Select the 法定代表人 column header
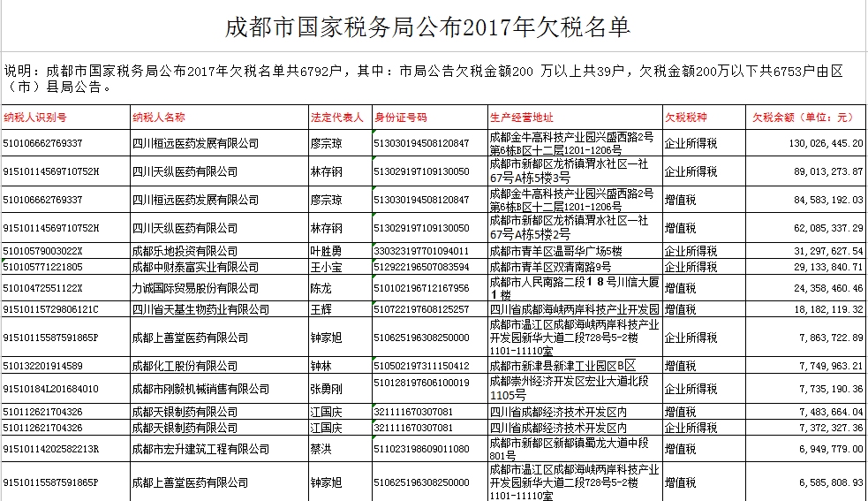The image size is (868, 501). pos(337,118)
